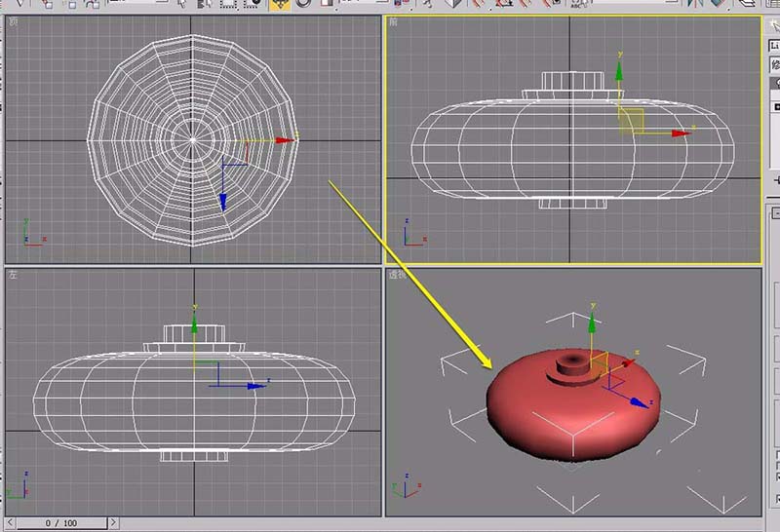
Task: Pick the Select Object arrow tool
Action: point(181,4)
